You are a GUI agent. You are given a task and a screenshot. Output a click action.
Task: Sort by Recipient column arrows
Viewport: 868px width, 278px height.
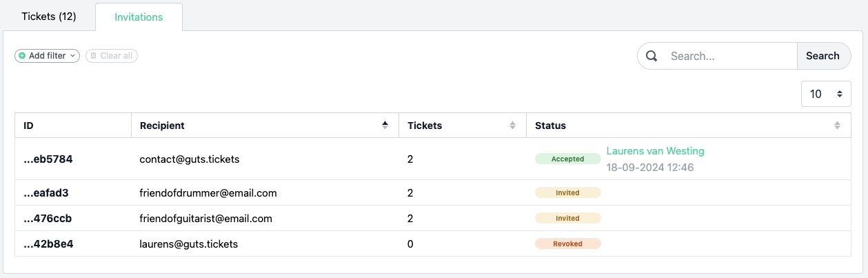click(x=385, y=126)
